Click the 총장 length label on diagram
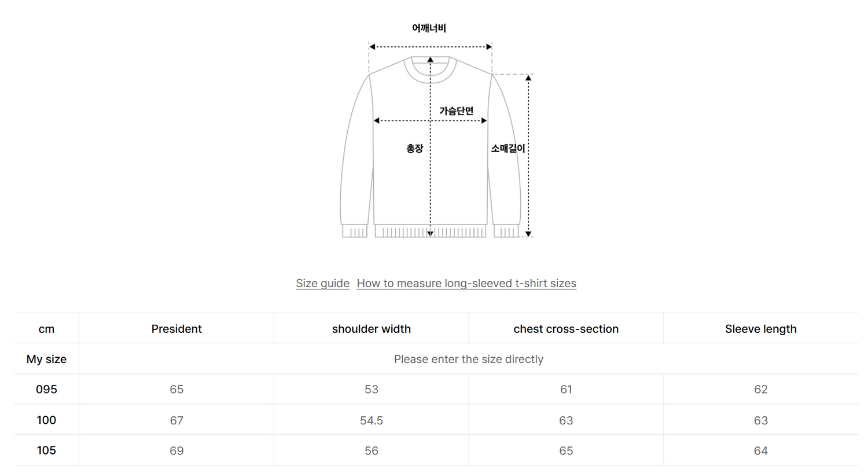 pos(414,149)
